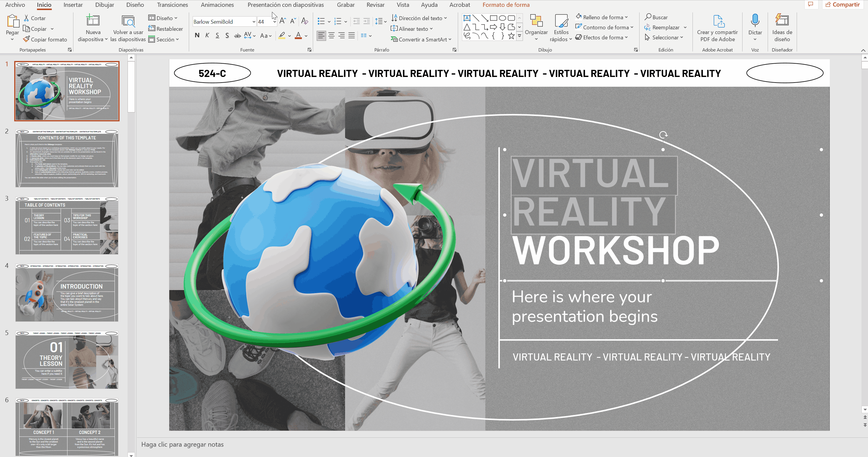Select the text box shape in gallery
The height and width of the screenshot is (457, 868).
(x=467, y=18)
